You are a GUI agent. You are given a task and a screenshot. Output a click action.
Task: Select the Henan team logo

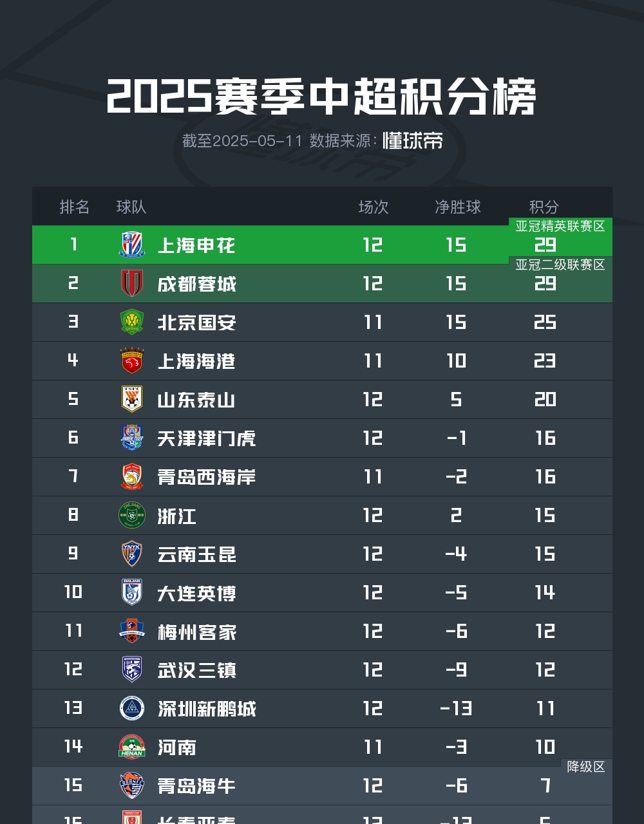click(132, 747)
